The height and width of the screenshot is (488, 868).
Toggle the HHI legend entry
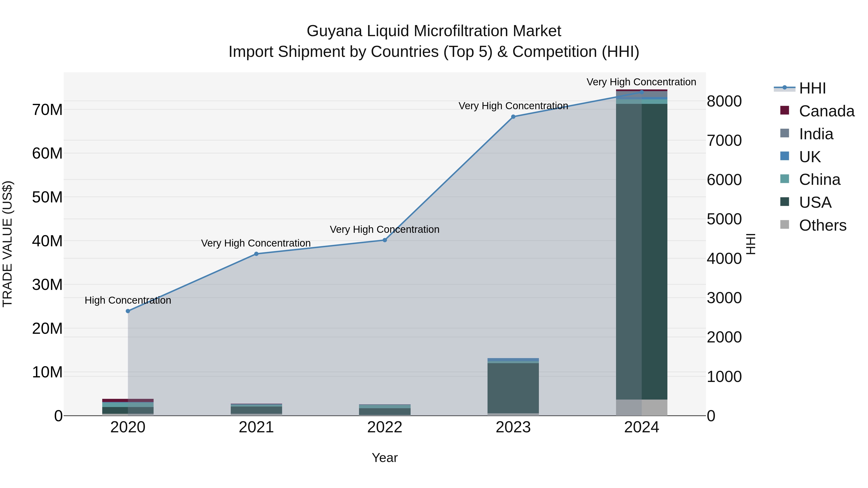point(800,88)
